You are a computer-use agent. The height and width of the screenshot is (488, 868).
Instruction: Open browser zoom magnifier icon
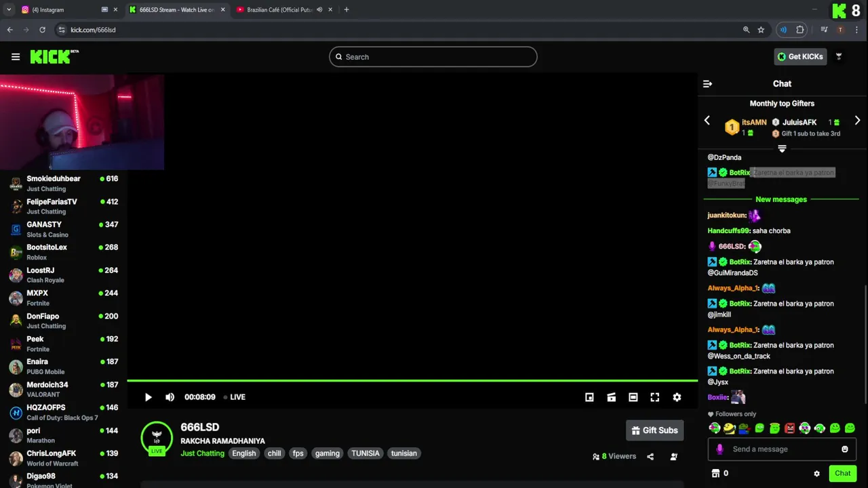pyautogui.click(x=746, y=30)
